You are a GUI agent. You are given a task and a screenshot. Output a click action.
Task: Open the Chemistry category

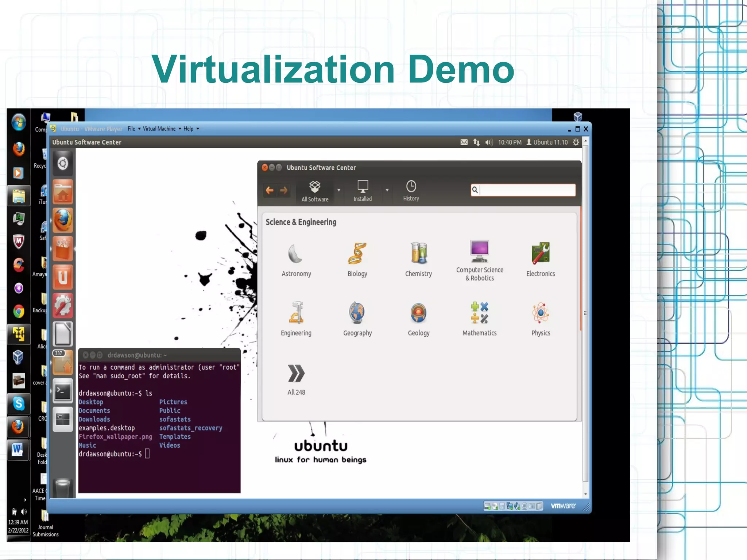click(418, 260)
